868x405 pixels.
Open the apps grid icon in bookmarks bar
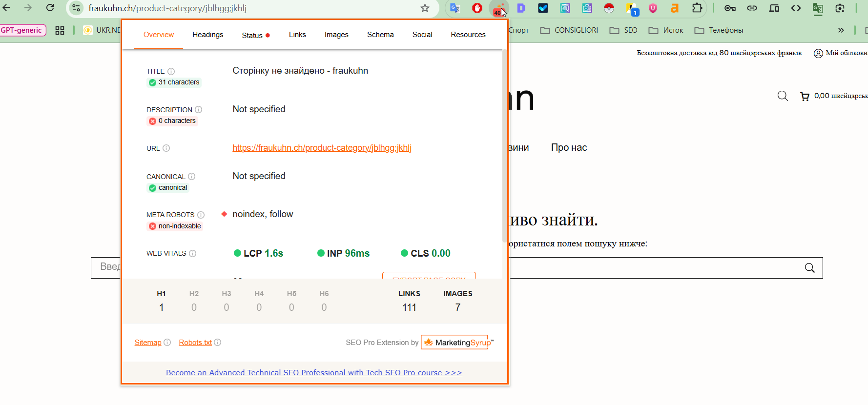(60, 30)
